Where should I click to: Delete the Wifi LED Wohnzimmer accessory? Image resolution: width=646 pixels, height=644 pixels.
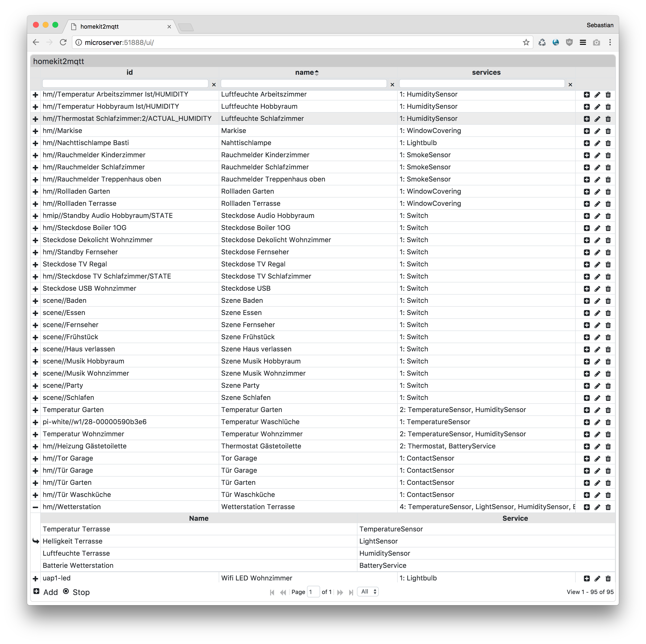(x=608, y=578)
